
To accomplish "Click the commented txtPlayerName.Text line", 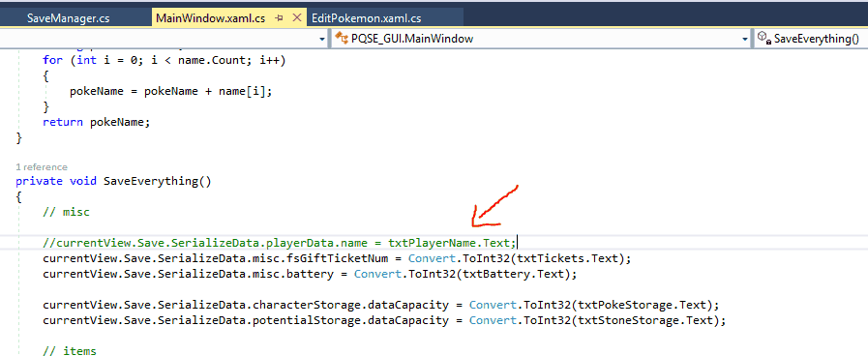I will (280, 243).
